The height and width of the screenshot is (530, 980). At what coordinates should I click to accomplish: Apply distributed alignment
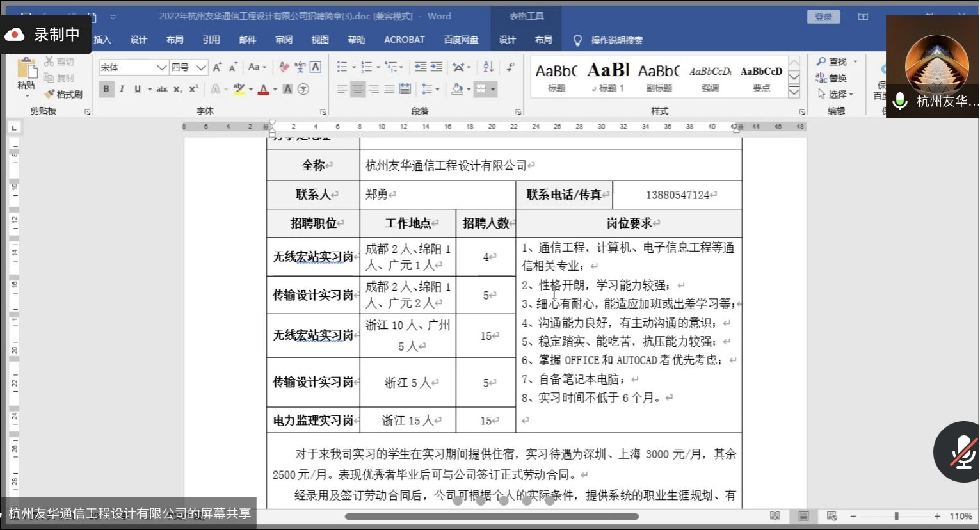[405, 89]
